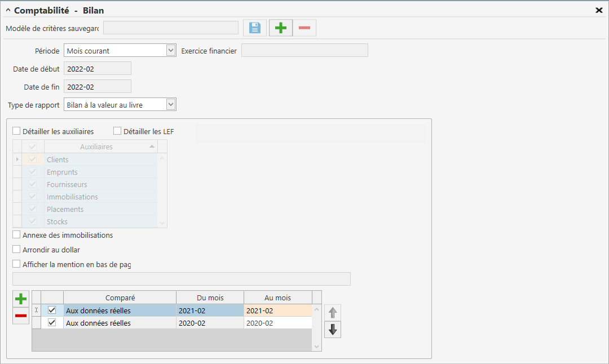
Task: Check Afficher la mention en bas de page
Action: (x=16, y=264)
